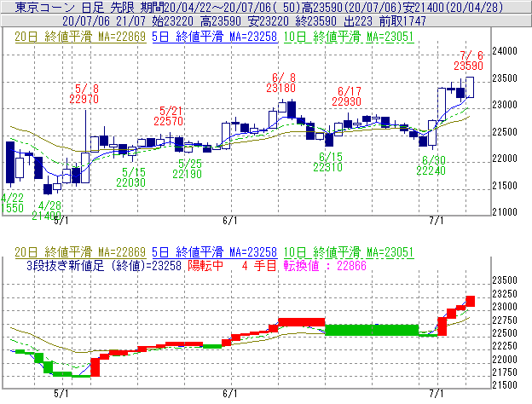Viewport: 532px width, 404px height.
Task: Click the 6/15 22310 trough label
Action: point(327,162)
